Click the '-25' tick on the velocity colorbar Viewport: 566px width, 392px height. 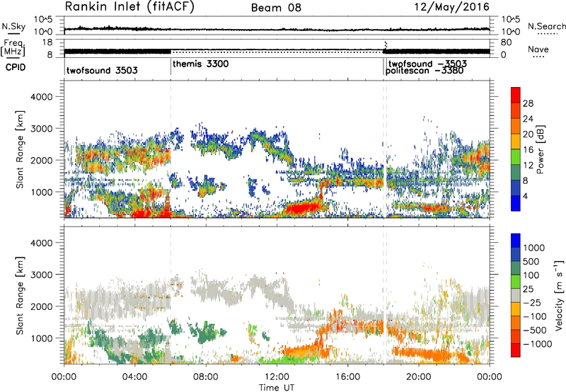pos(532,302)
